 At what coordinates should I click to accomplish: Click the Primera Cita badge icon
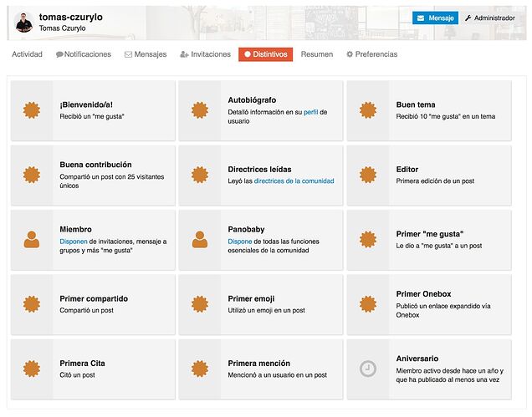pyautogui.click(x=32, y=369)
